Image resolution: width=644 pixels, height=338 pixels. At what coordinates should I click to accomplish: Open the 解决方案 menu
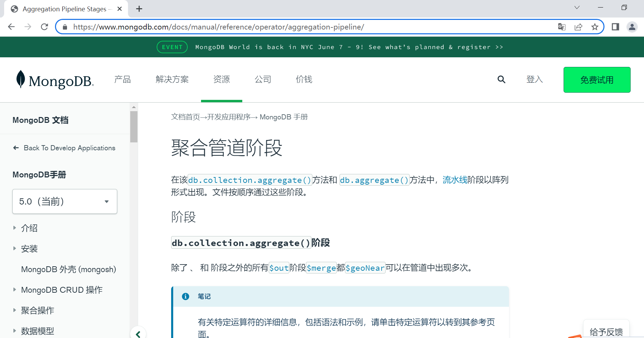[172, 80]
